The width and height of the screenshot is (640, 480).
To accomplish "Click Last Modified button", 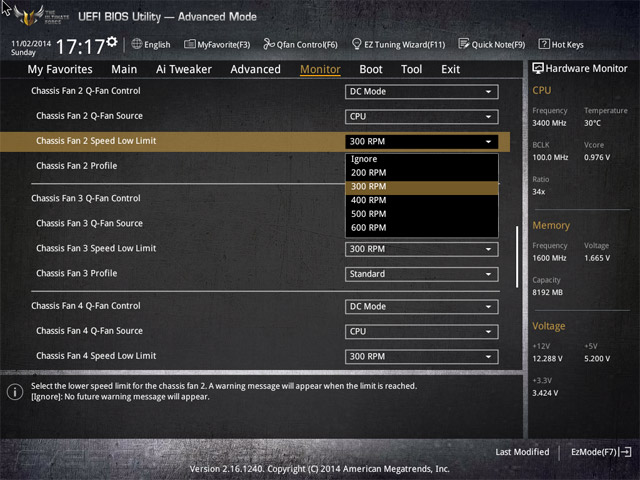I will click(522, 452).
